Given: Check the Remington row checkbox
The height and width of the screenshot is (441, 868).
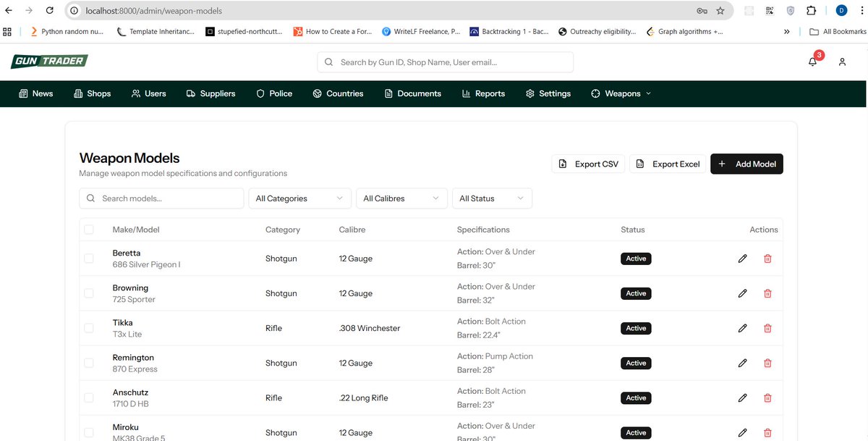Looking at the screenshot, I should click(x=88, y=363).
